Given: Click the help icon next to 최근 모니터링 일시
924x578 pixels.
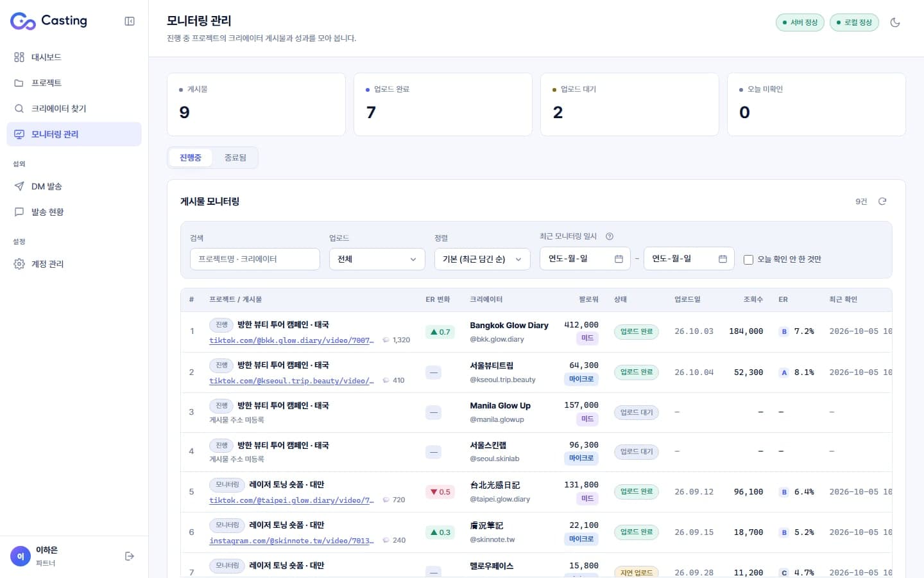Looking at the screenshot, I should click(610, 236).
